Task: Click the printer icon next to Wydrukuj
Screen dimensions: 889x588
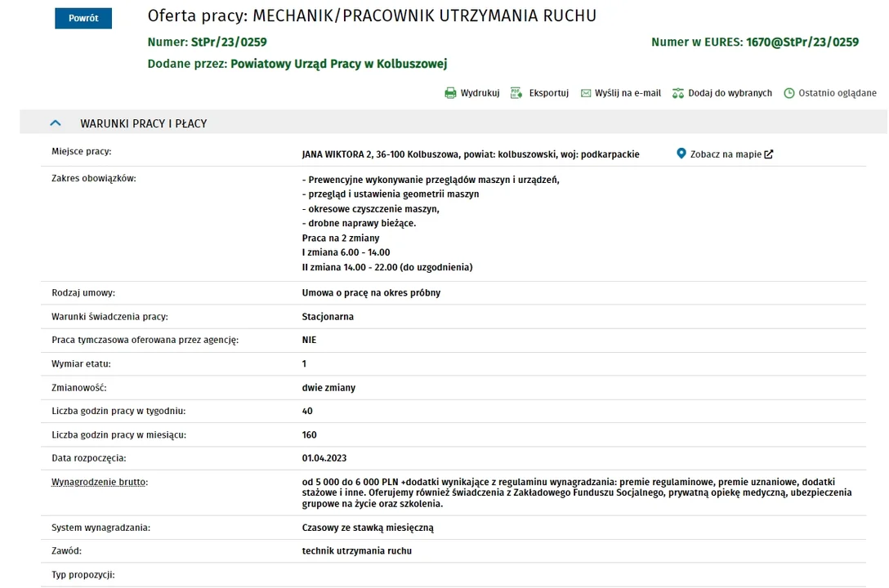Action: point(450,93)
